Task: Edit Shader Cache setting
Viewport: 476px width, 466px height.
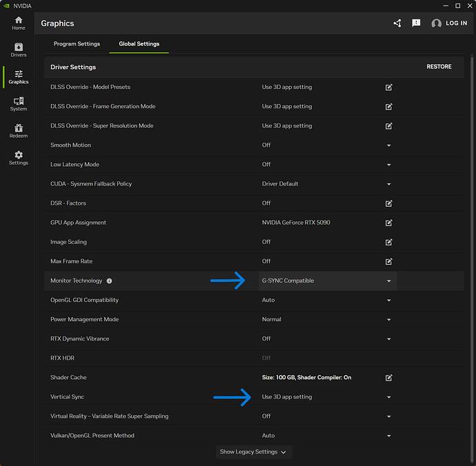Action: coord(388,378)
